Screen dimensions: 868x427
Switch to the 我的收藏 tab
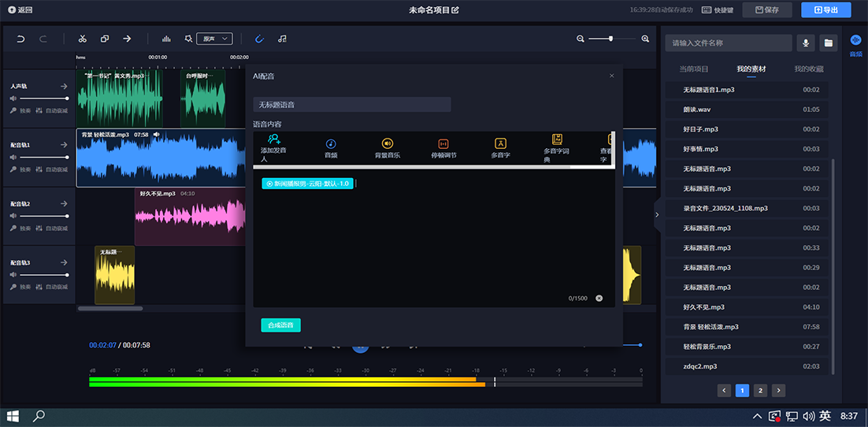(808, 69)
